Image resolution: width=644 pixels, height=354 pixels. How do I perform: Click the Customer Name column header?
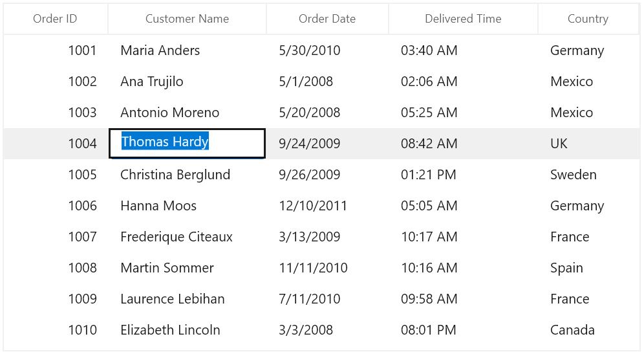point(187,19)
